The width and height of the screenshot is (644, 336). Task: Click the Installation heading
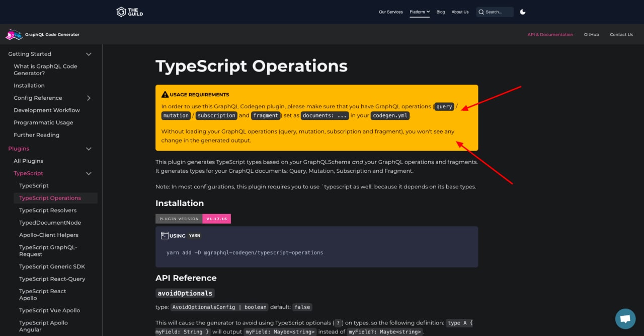(180, 203)
